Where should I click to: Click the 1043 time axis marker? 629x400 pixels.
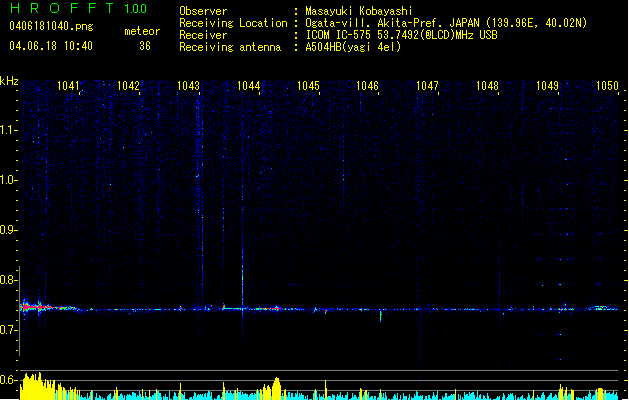(188, 86)
